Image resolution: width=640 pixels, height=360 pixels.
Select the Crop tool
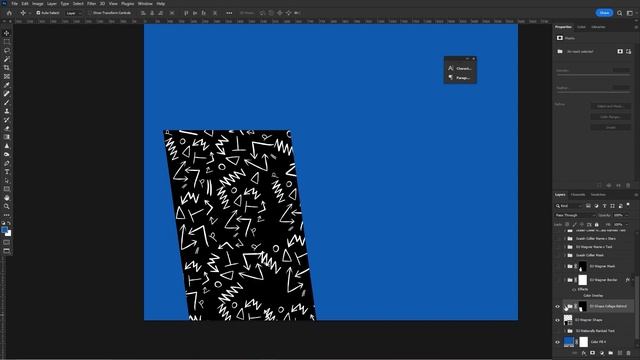pos(7,68)
